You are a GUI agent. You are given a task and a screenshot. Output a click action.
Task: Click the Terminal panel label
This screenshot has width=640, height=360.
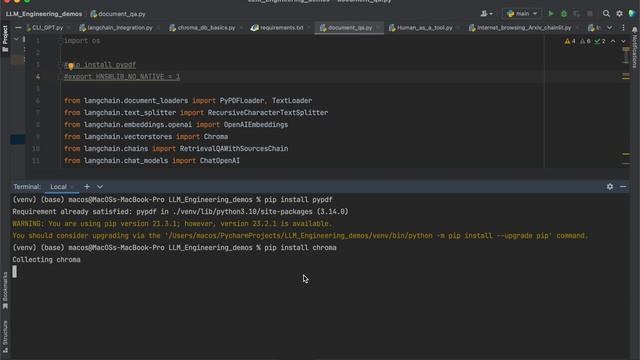[x=27, y=187]
